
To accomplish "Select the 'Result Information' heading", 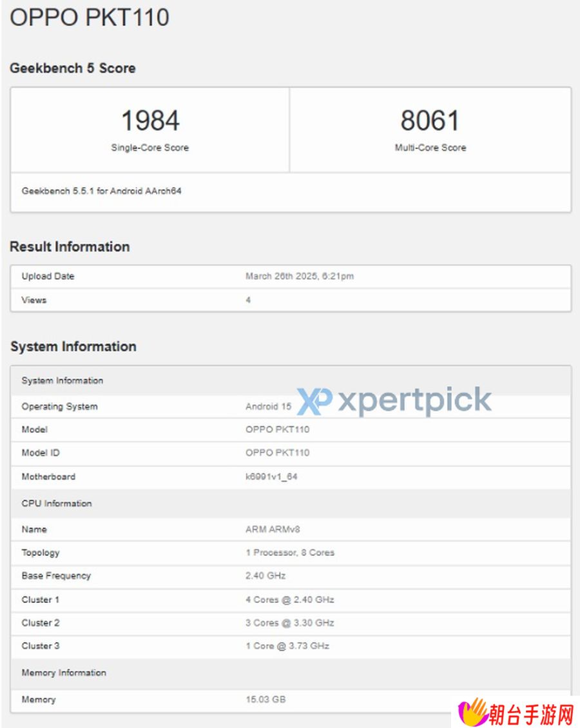I will pos(70,246).
